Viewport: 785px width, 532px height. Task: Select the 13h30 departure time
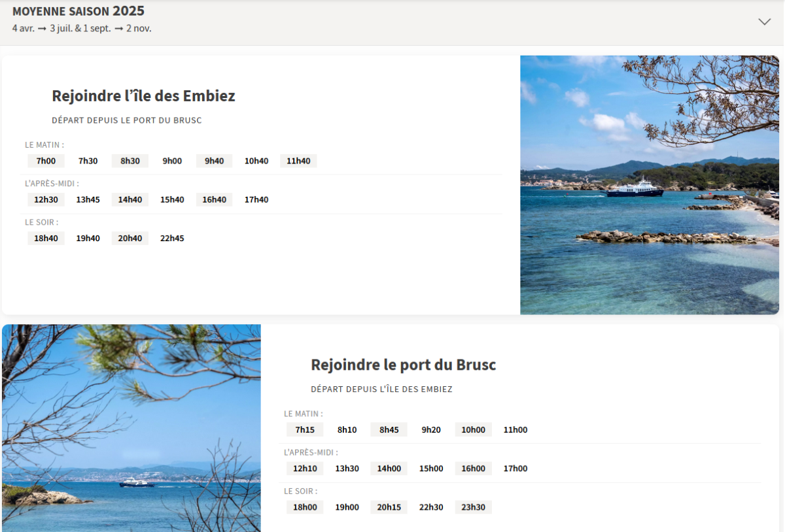point(347,468)
